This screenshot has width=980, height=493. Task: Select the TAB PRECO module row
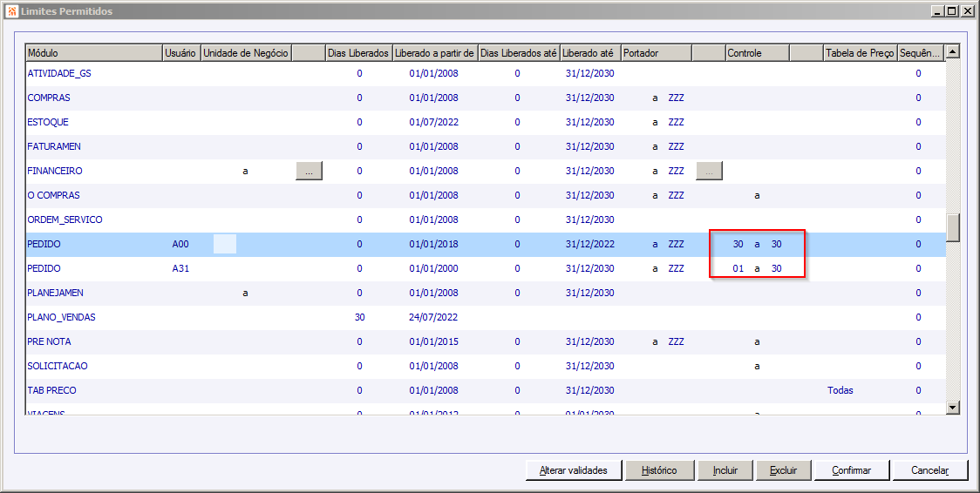[485, 390]
